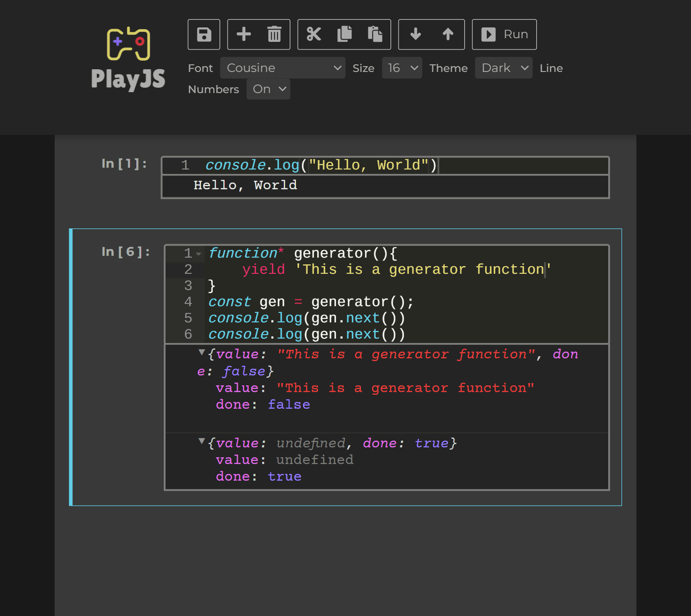Run the selected cell
The image size is (691, 616).
(x=504, y=34)
